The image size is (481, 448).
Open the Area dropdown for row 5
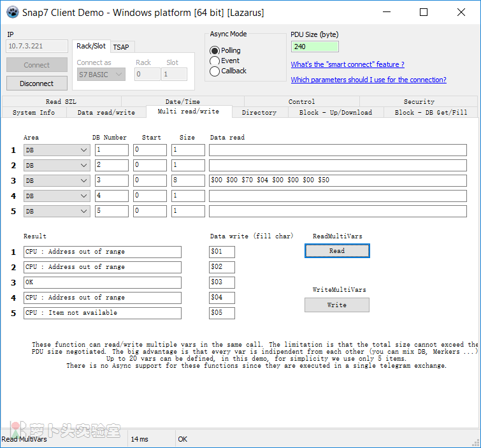[57, 212]
